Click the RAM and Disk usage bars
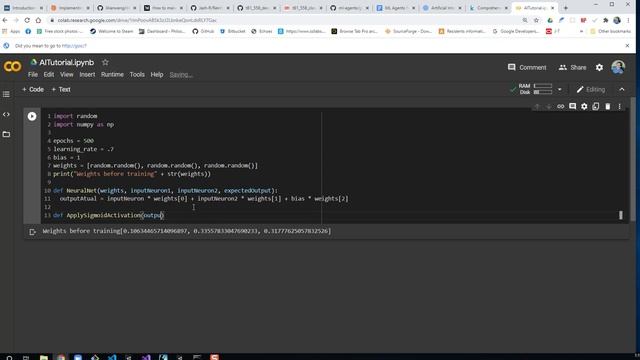The height and width of the screenshot is (360, 640). (535, 89)
